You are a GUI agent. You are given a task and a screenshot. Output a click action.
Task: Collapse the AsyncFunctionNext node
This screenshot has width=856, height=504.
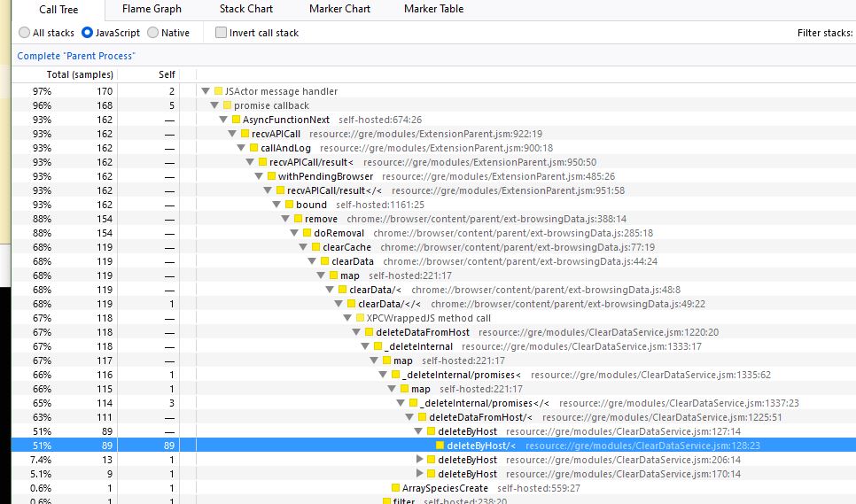[x=223, y=120]
